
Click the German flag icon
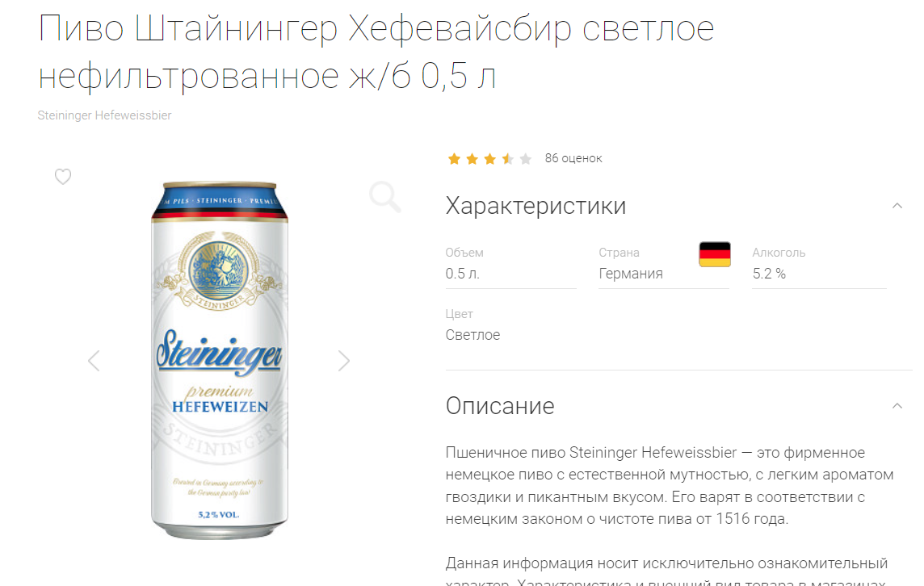pyautogui.click(x=715, y=254)
